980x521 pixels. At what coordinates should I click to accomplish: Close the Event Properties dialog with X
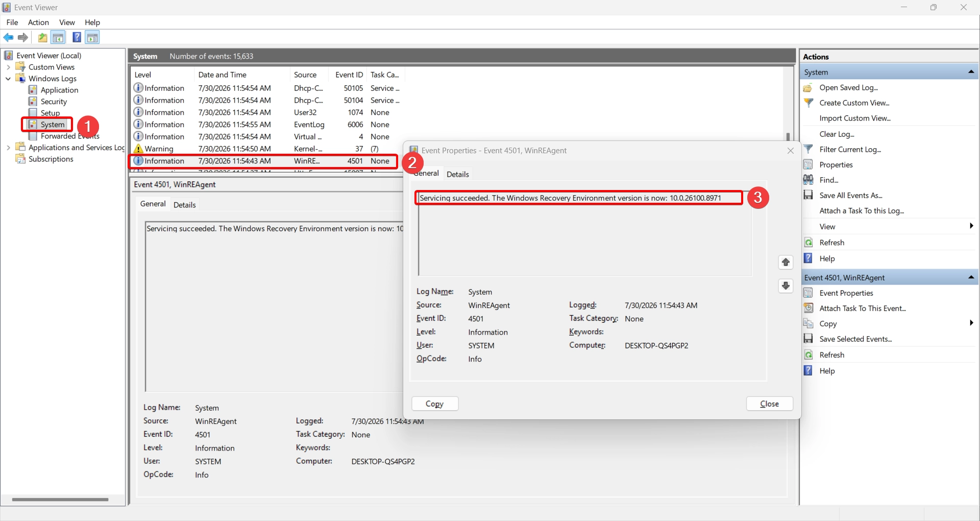click(x=790, y=151)
